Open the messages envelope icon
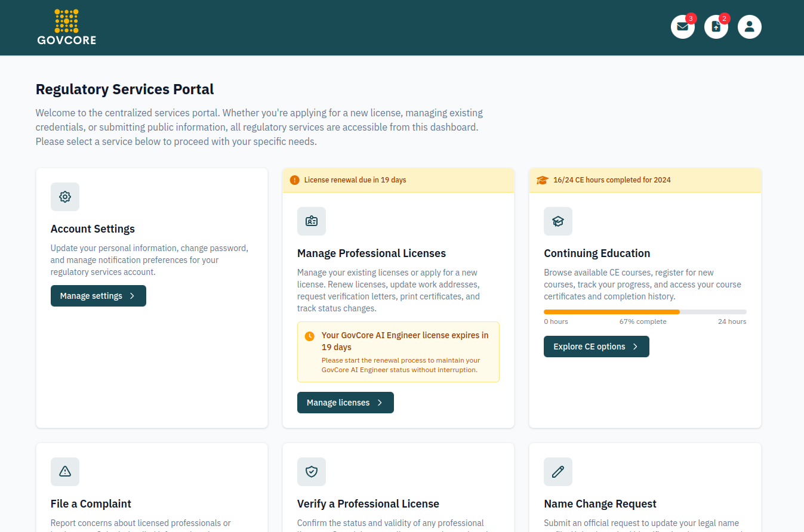The height and width of the screenshot is (532, 804). pos(683,27)
